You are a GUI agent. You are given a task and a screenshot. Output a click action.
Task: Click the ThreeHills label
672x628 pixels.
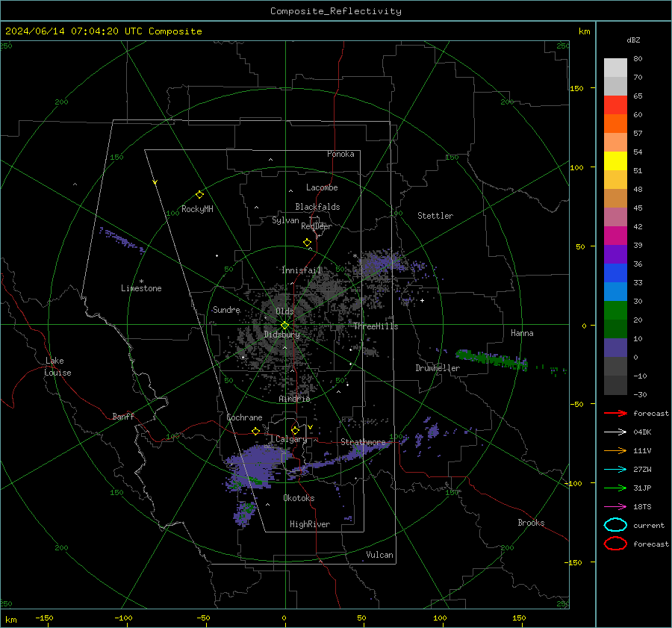coord(376,326)
